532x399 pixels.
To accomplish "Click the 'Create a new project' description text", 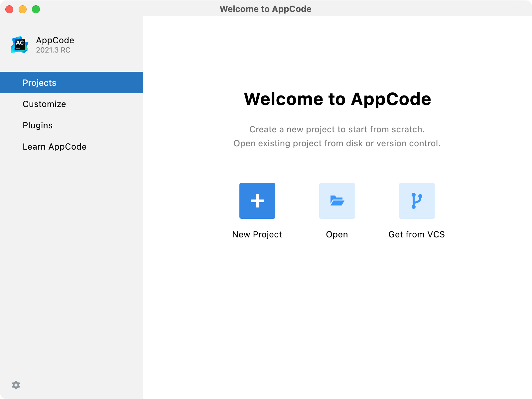I will pyautogui.click(x=337, y=129).
